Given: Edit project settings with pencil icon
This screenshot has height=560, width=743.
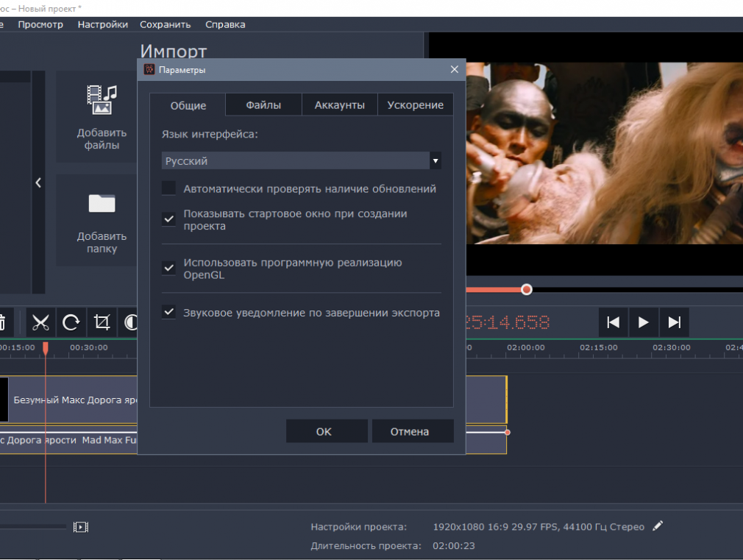Looking at the screenshot, I should pos(658,526).
